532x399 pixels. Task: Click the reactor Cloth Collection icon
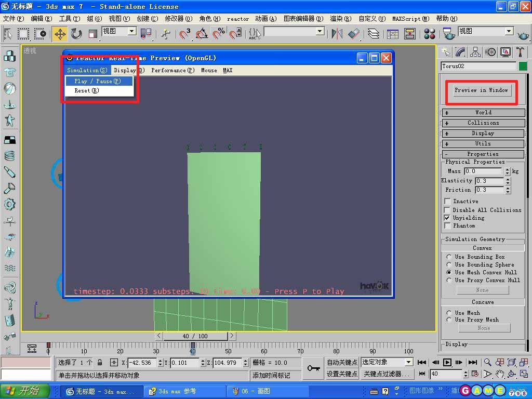(9, 72)
